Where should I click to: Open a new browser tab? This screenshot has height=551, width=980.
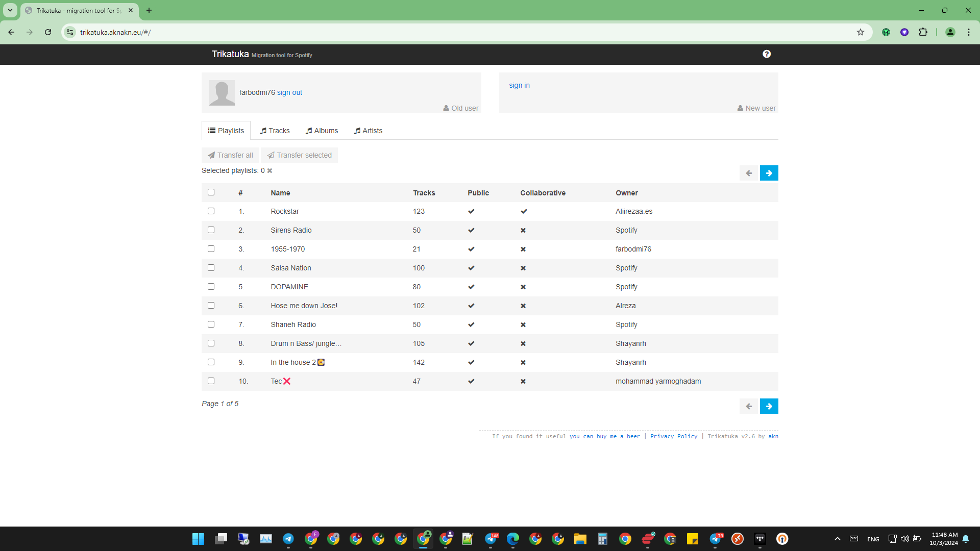(149, 10)
